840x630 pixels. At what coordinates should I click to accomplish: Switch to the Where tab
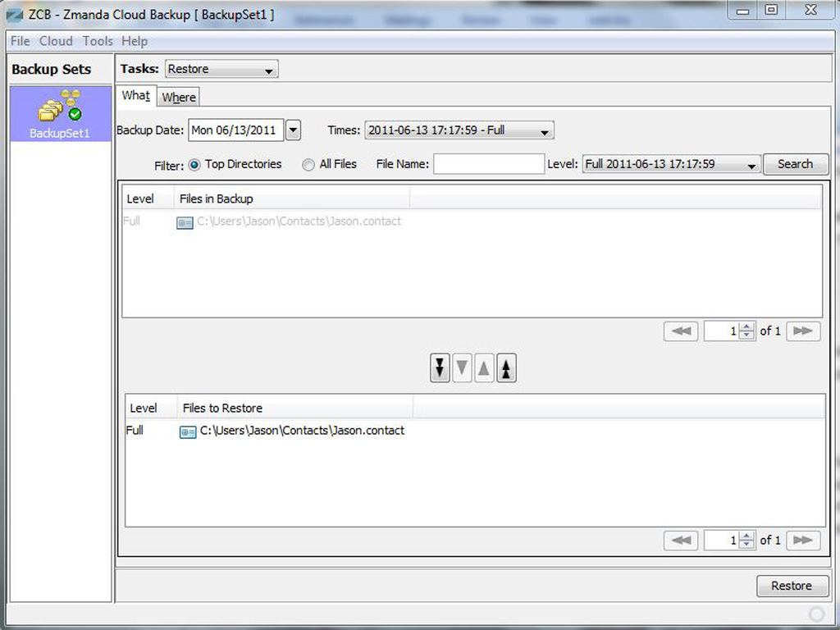tap(179, 97)
